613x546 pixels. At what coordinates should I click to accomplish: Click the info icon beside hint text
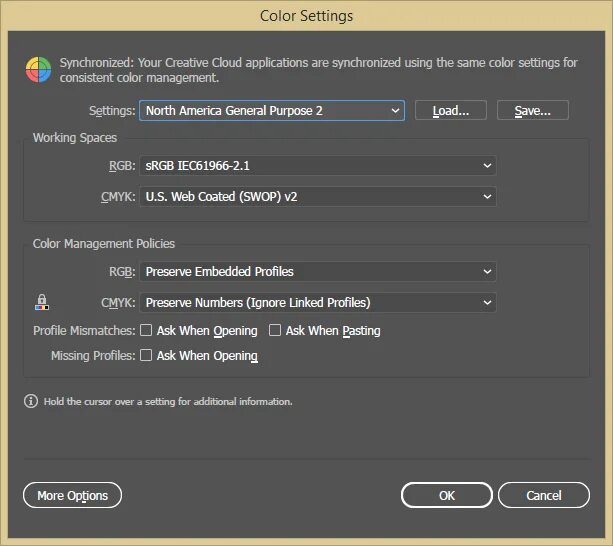[x=31, y=401]
